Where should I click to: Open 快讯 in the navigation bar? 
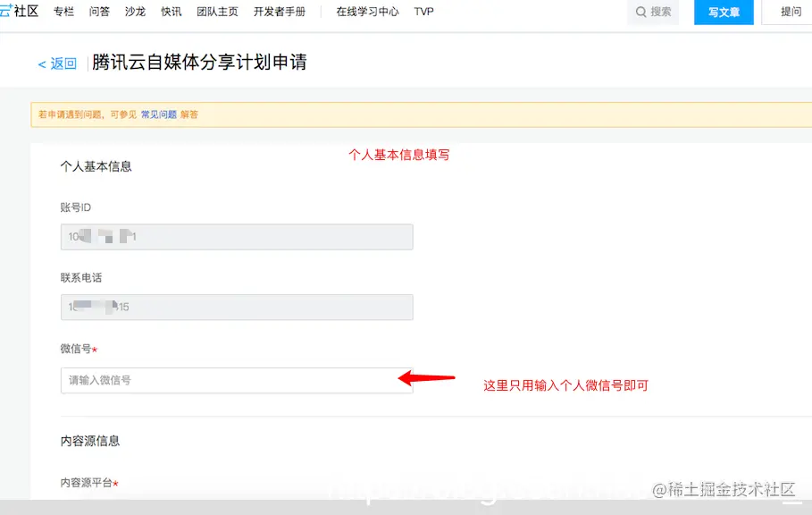[172, 12]
